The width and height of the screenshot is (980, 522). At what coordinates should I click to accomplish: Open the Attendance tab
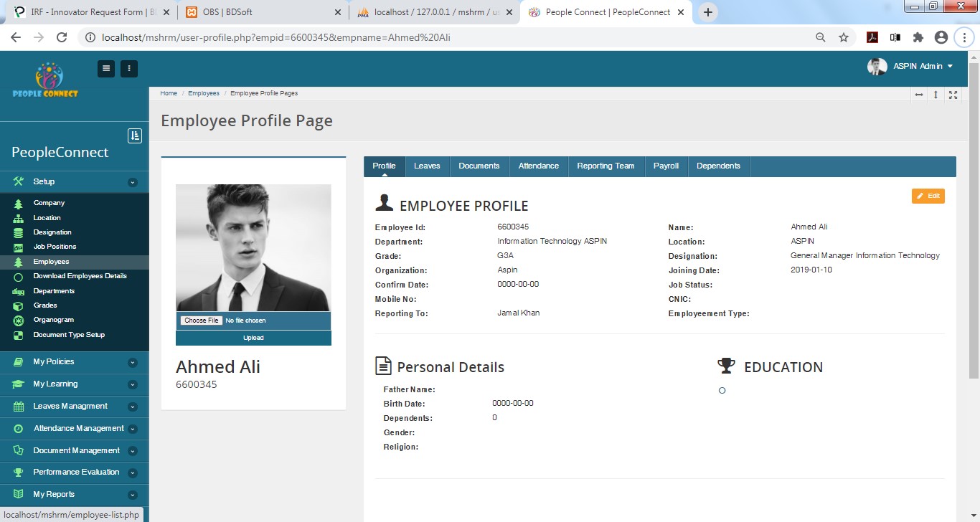[x=538, y=166]
